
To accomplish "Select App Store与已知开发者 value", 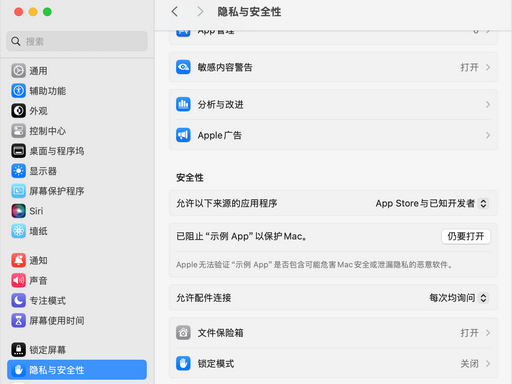I will pos(425,203).
